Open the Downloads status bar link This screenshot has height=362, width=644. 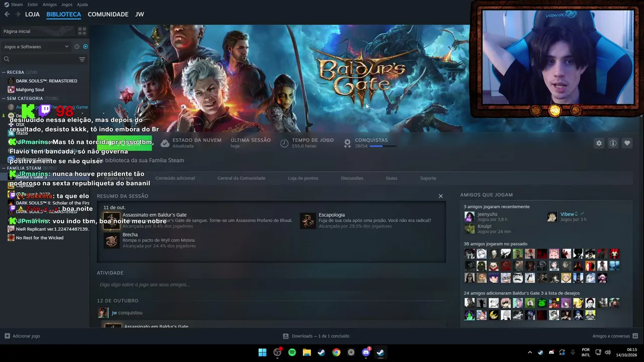click(316, 336)
